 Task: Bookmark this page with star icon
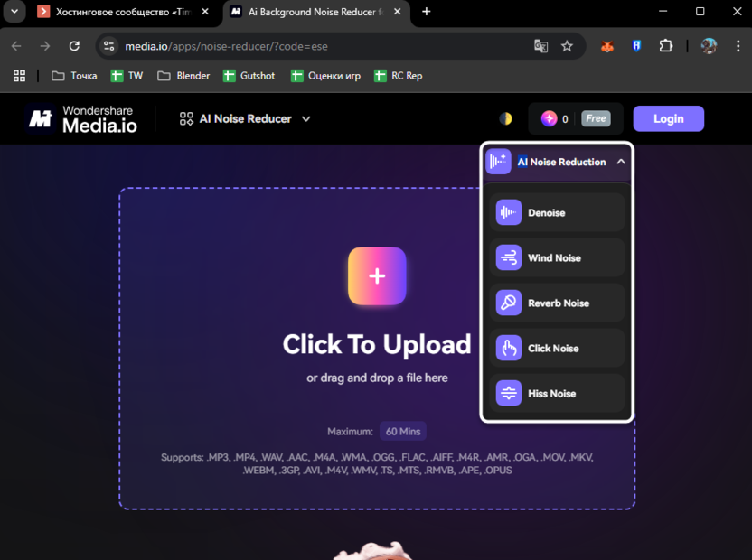pos(567,46)
